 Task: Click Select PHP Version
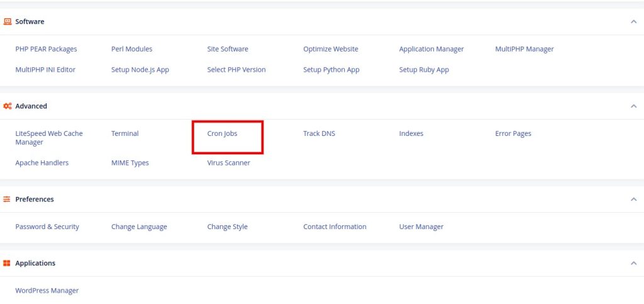click(236, 70)
